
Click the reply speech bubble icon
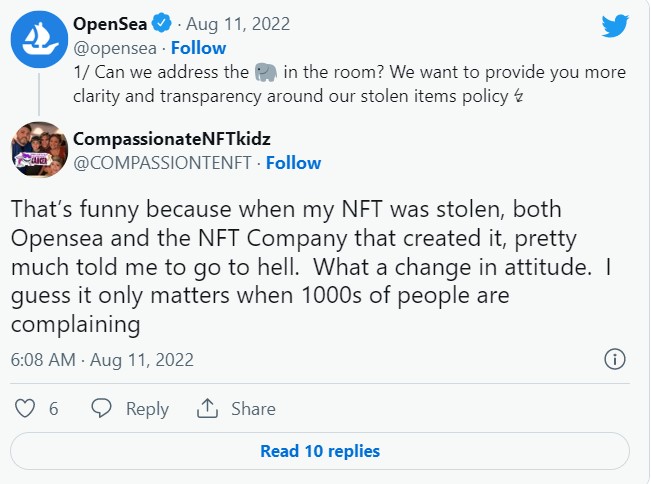pos(102,409)
